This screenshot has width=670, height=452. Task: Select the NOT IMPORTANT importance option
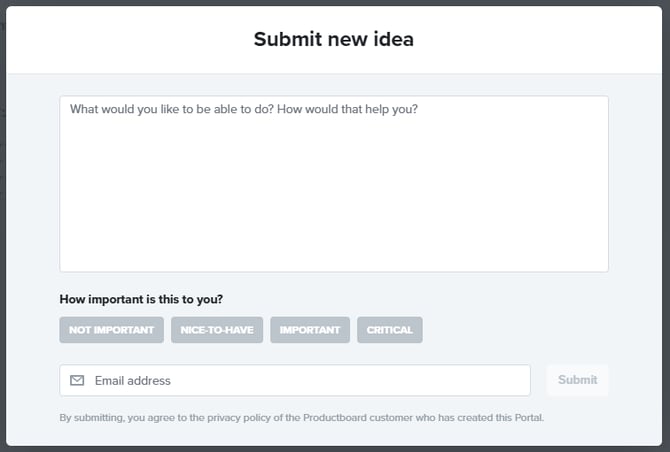click(111, 330)
